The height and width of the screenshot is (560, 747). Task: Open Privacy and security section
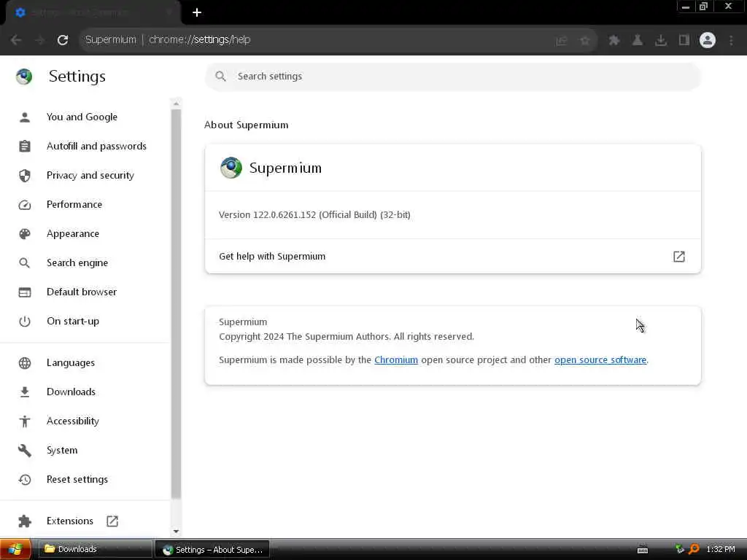[x=90, y=175]
